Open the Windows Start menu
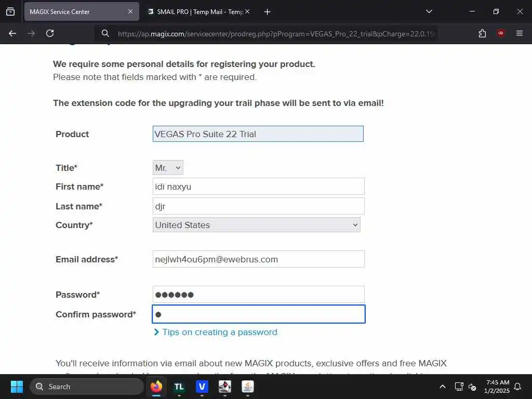 [17, 387]
